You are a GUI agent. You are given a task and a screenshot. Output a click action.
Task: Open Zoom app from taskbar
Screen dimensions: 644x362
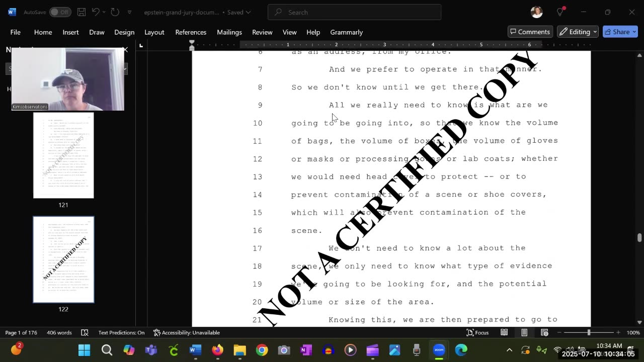tap(439, 350)
